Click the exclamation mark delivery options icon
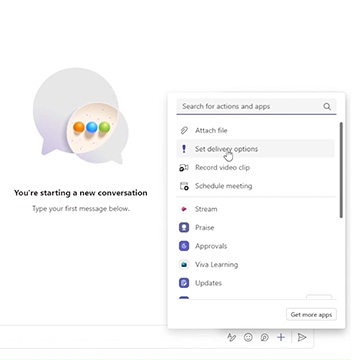360x360 pixels. 184,149
